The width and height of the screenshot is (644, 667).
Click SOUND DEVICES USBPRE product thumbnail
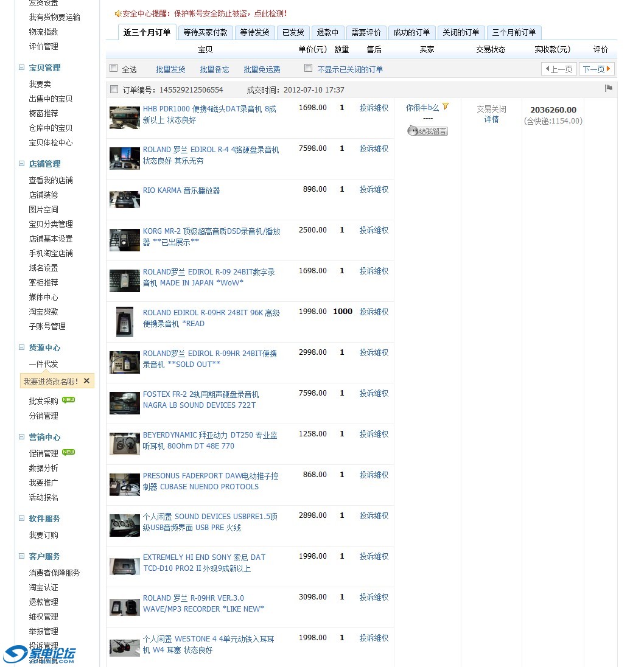[125, 525]
